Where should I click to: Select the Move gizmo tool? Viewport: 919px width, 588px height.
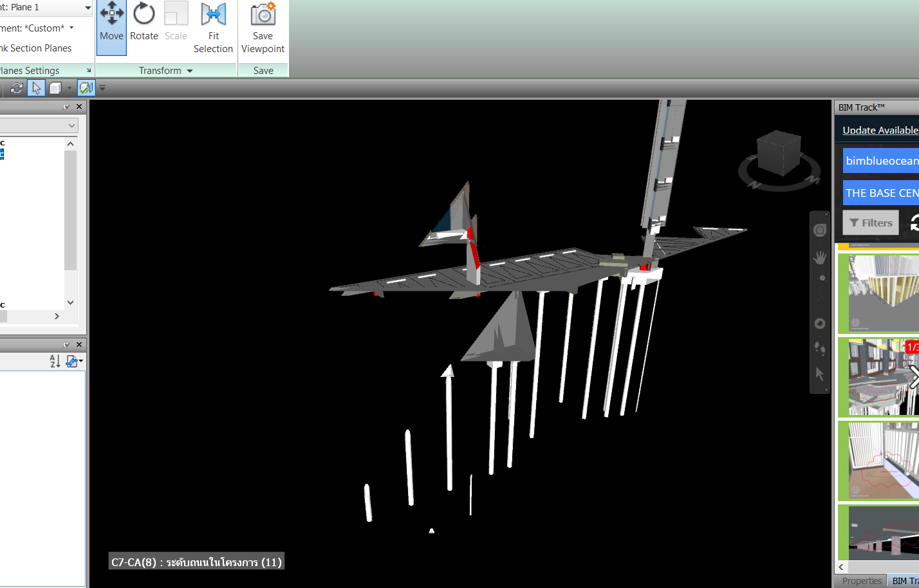(x=111, y=26)
